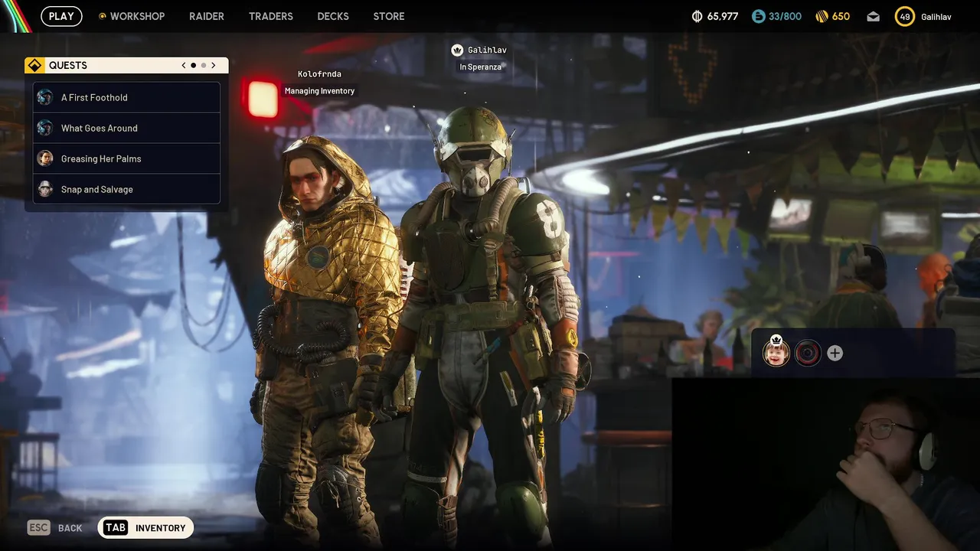Open the mail envelope icon
This screenshot has height=551, width=980.
(x=874, y=17)
